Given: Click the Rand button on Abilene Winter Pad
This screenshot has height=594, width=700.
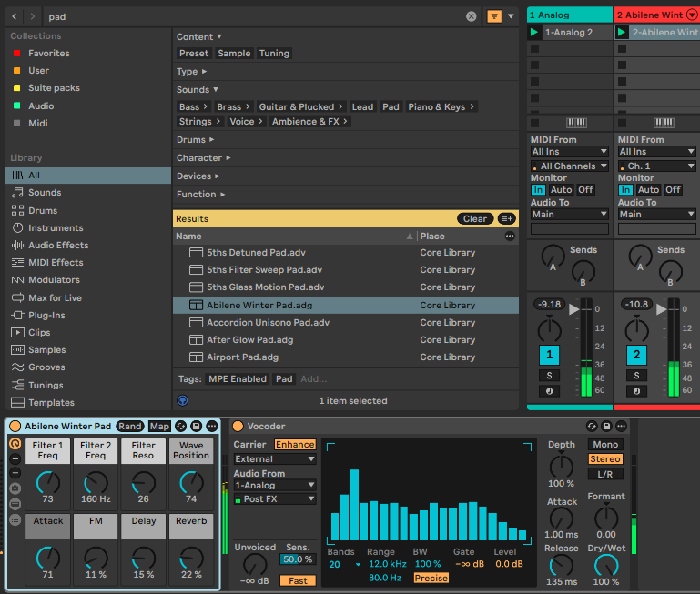Looking at the screenshot, I should 130,427.
